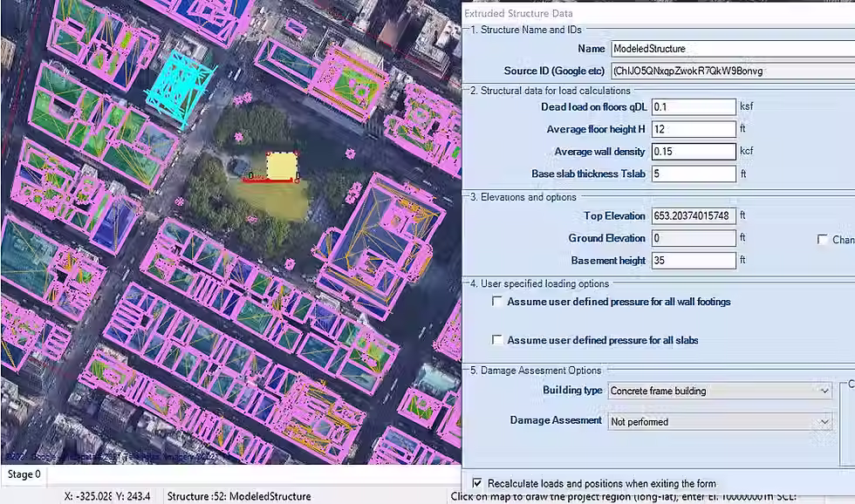Select the yellow modeled structure on map

[x=282, y=167]
